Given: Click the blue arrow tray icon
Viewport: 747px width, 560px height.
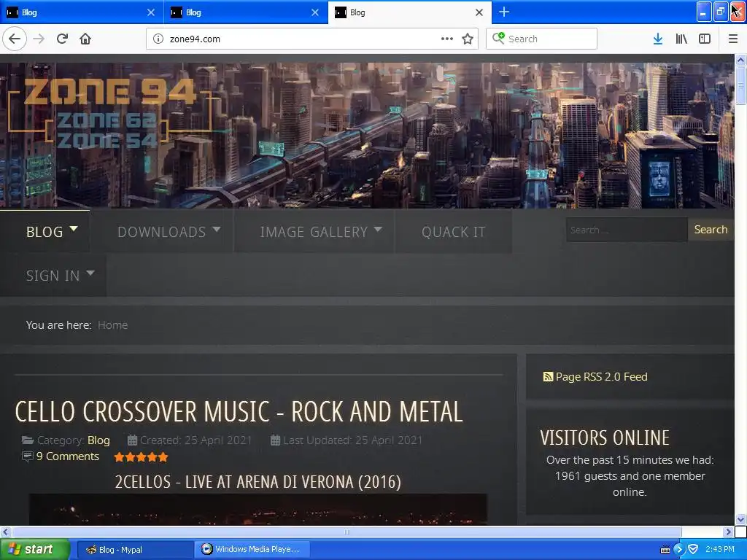Looking at the screenshot, I should pos(679,549).
